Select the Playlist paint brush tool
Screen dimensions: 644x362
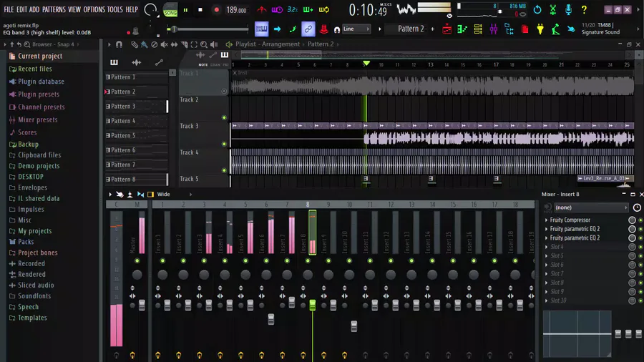[x=144, y=44]
